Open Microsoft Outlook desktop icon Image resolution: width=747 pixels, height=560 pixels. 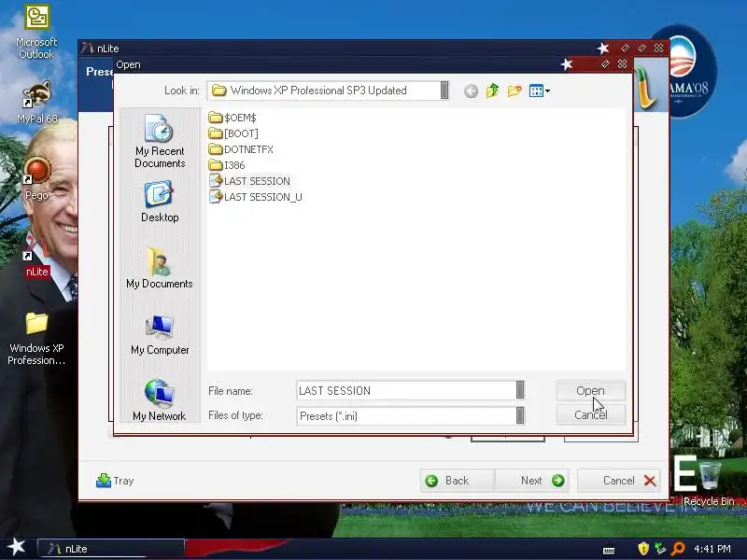click(36, 33)
